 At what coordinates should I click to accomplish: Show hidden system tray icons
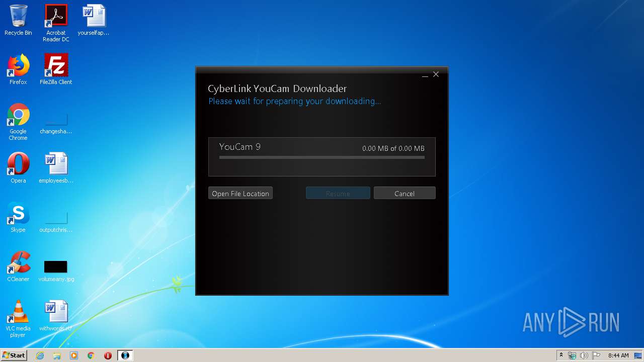pos(561,355)
